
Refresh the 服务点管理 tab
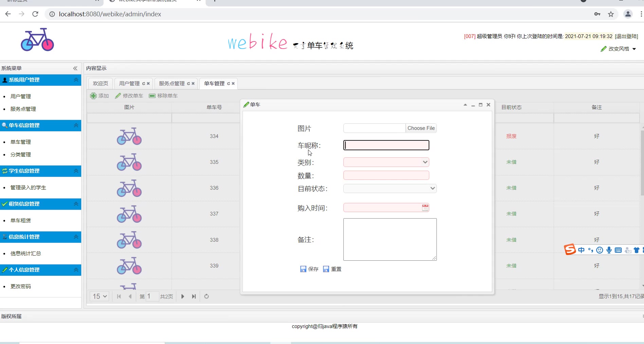[x=189, y=84]
